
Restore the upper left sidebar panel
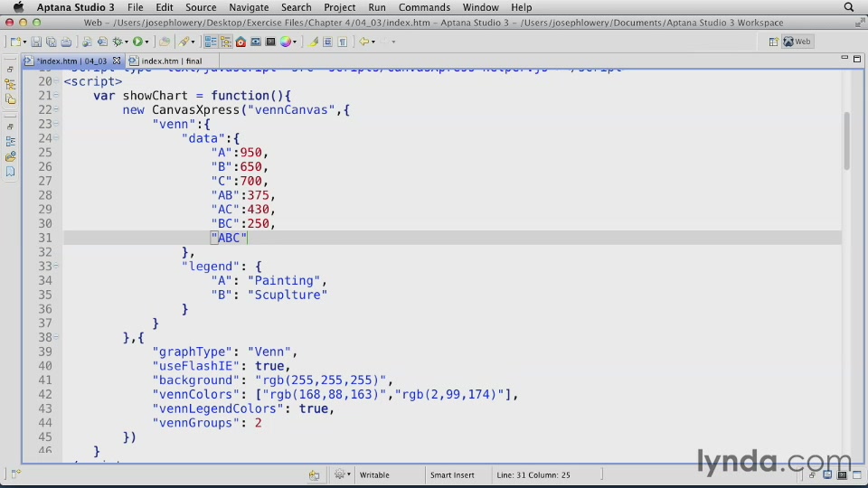click(x=10, y=70)
